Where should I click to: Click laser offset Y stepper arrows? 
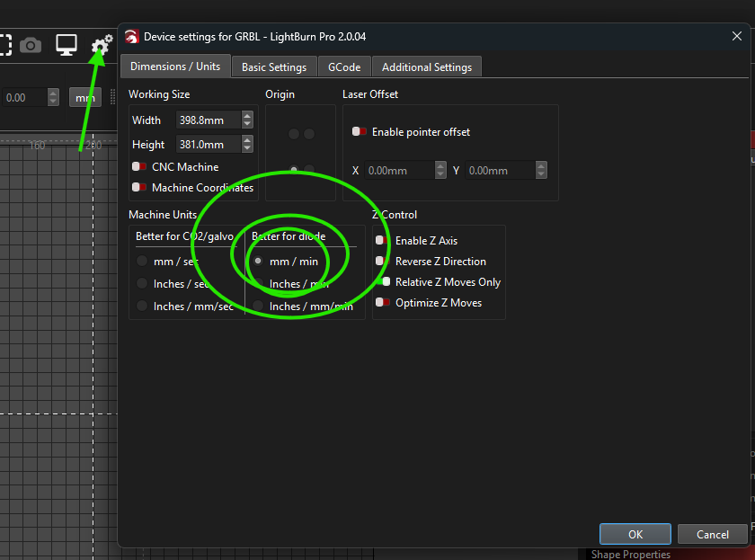pyautogui.click(x=540, y=171)
